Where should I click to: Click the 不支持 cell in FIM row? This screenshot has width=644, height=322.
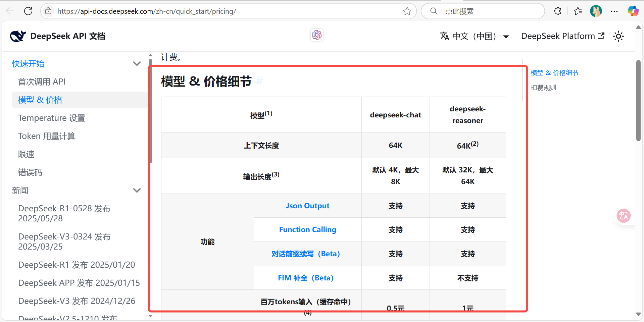(467, 278)
